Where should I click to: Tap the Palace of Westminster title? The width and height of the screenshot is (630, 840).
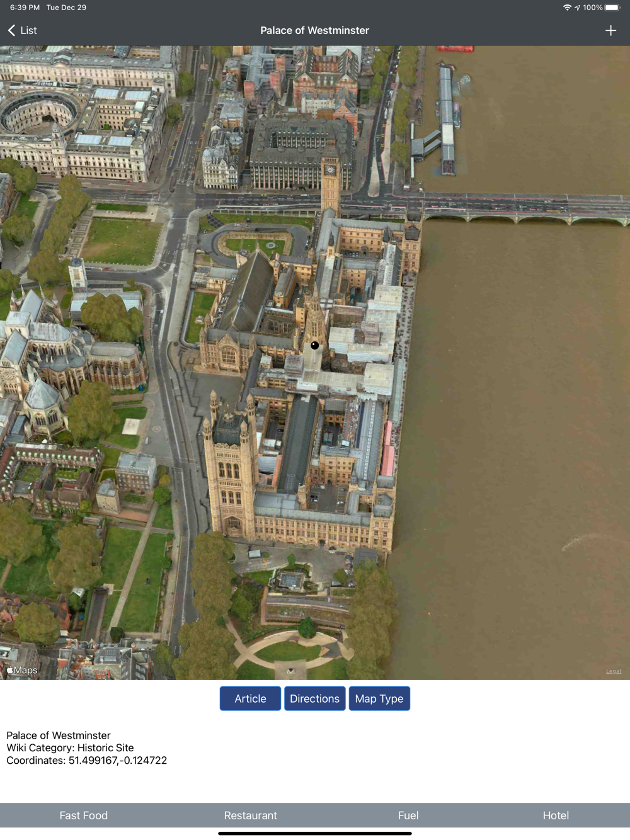point(315,30)
